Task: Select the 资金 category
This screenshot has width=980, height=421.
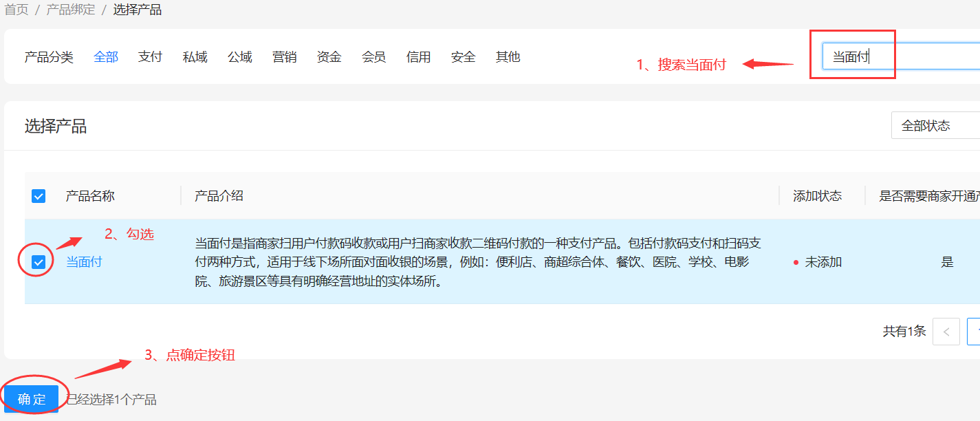Action: coord(329,57)
